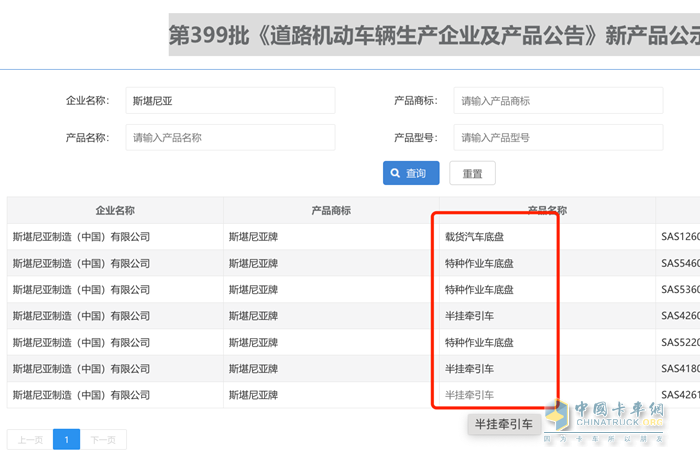The height and width of the screenshot is (467, 700).
Task: Click 半挂牵引车 in the SAS4180 row
Action: [x=470, y=369]
